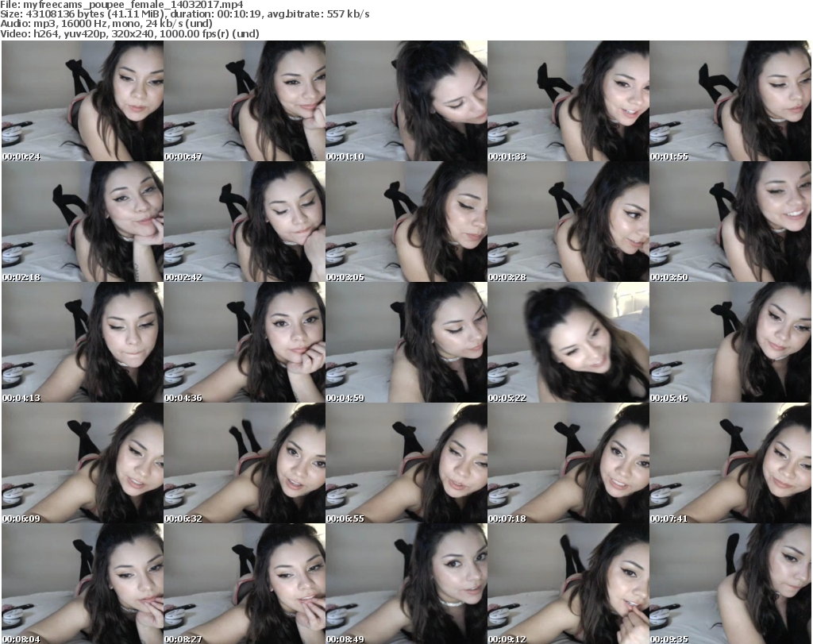Select the thumbnail stamped 00:01:33

568,101
